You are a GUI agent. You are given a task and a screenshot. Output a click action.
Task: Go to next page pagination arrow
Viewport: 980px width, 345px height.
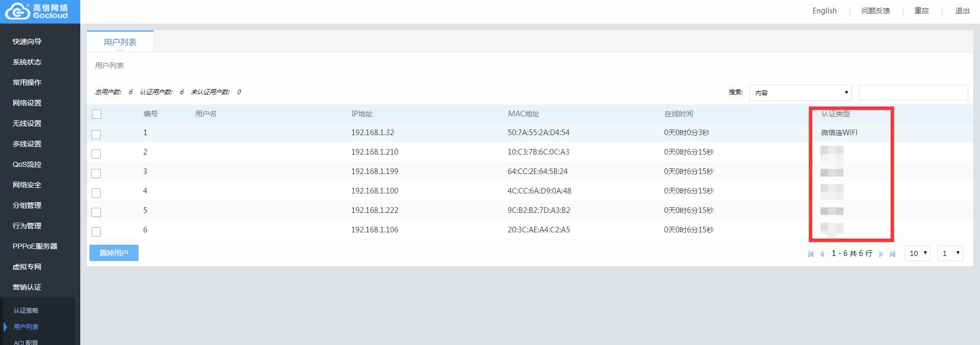pos(881,254)
